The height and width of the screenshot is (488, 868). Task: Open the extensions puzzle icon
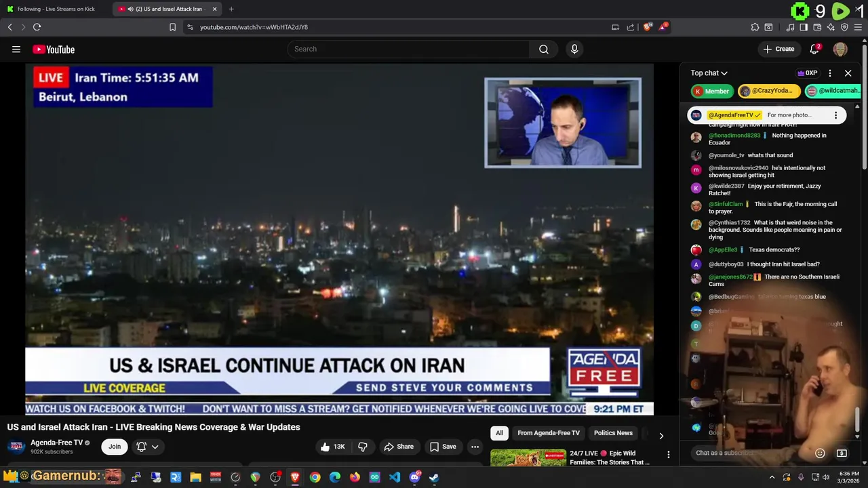click(755, 27)
